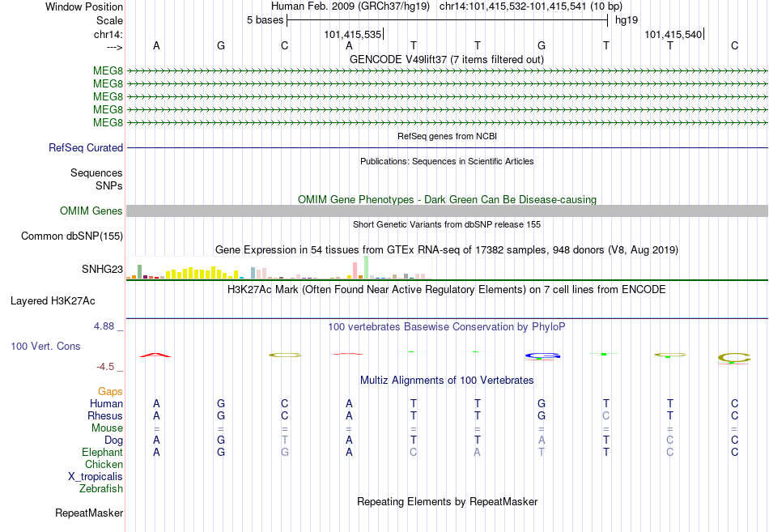The image size is (769, 532).
Task: Click the -4.5 lower PhyloP axis value
Action: pos(105,367)
